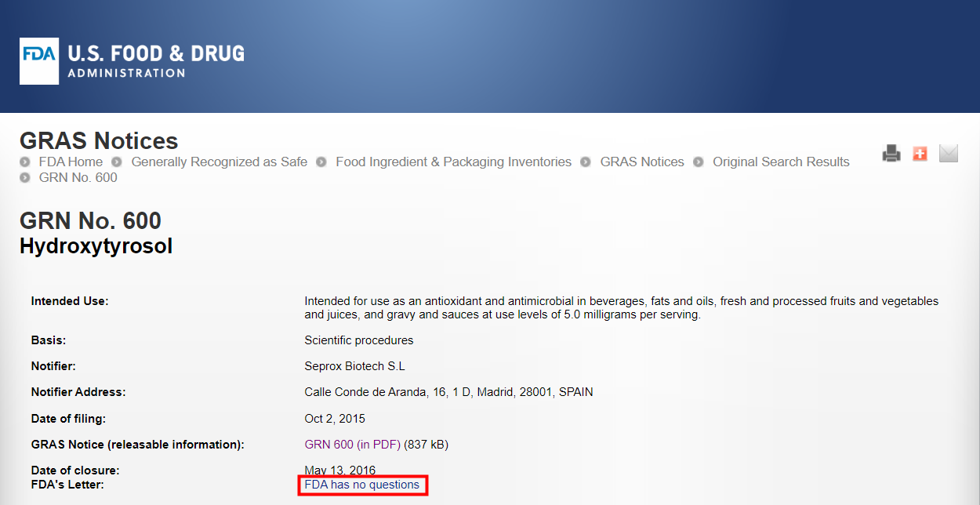This screenshot has height=505, width=980.
Task: Go to FDA Home breadcrumb
Action: [x=71, y=162]
